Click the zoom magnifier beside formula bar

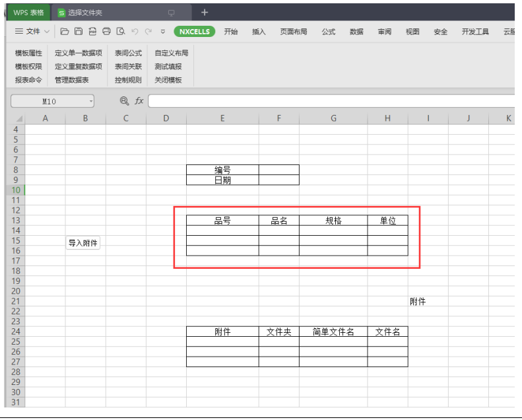124,101
